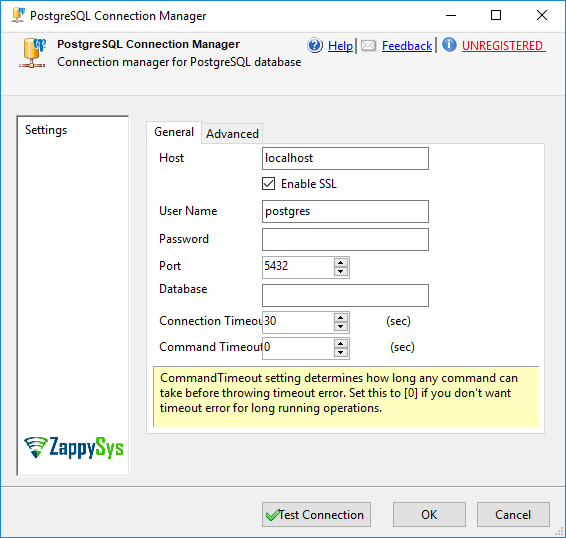Screen dimensions: 566x538
Task: Switch to the General tab
Action: pos(174,132)
